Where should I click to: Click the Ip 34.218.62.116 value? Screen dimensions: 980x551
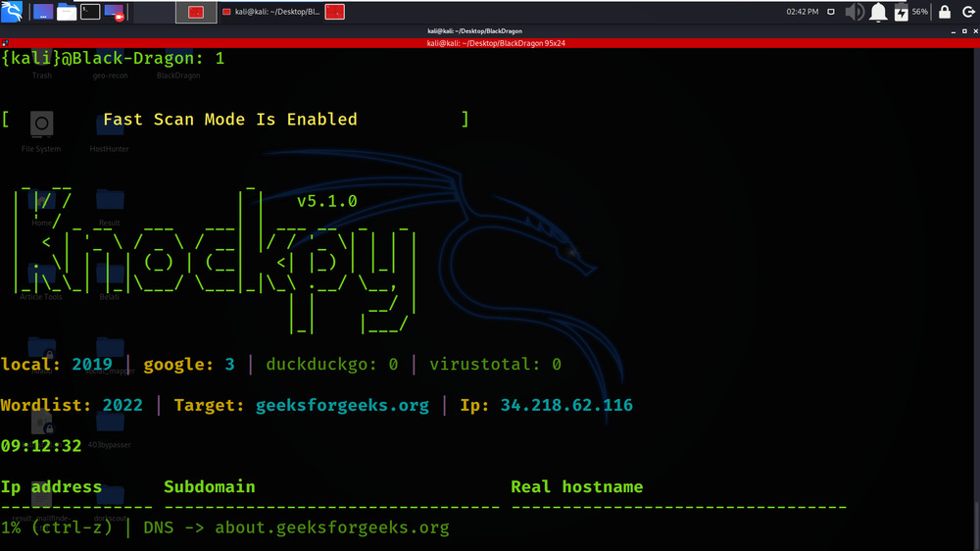pyautogui.click(x=566, y=405)
